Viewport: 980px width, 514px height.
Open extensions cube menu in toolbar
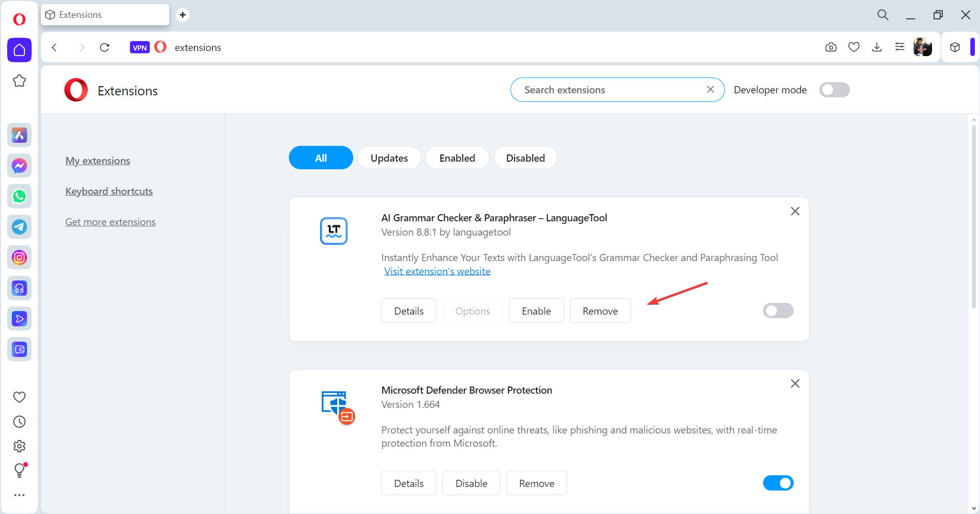coord(955,47)
